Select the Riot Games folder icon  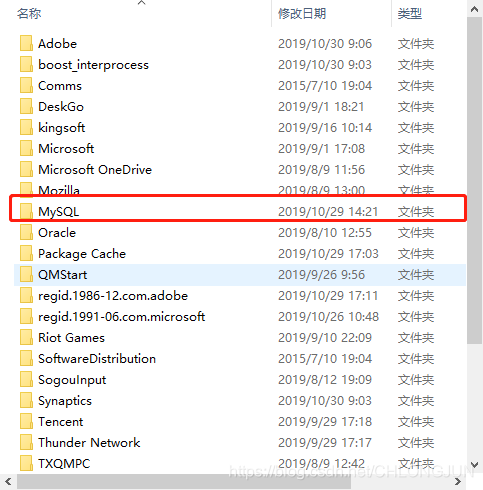[26, 337]
